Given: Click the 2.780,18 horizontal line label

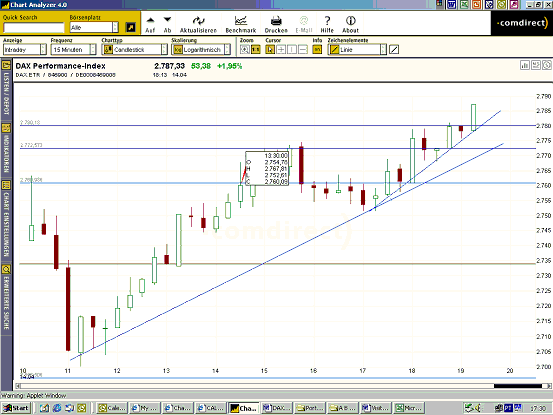Looking at the screenshot, I should point(30,122).
